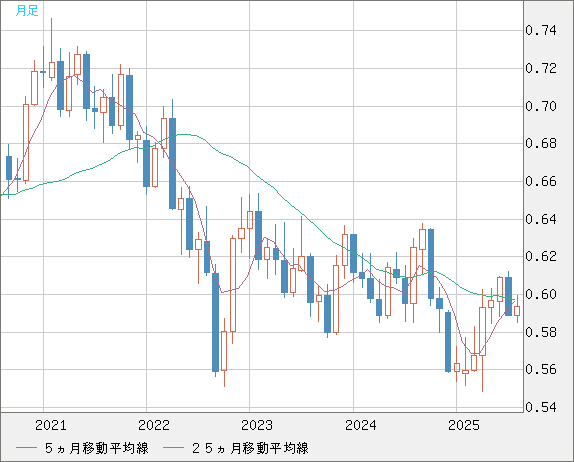
Task: Click the 2025 year label
Action: (x=464, y=425)
